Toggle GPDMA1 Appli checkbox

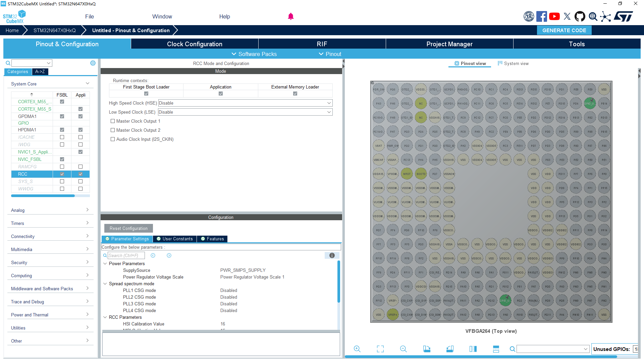(x=80, y=116)
